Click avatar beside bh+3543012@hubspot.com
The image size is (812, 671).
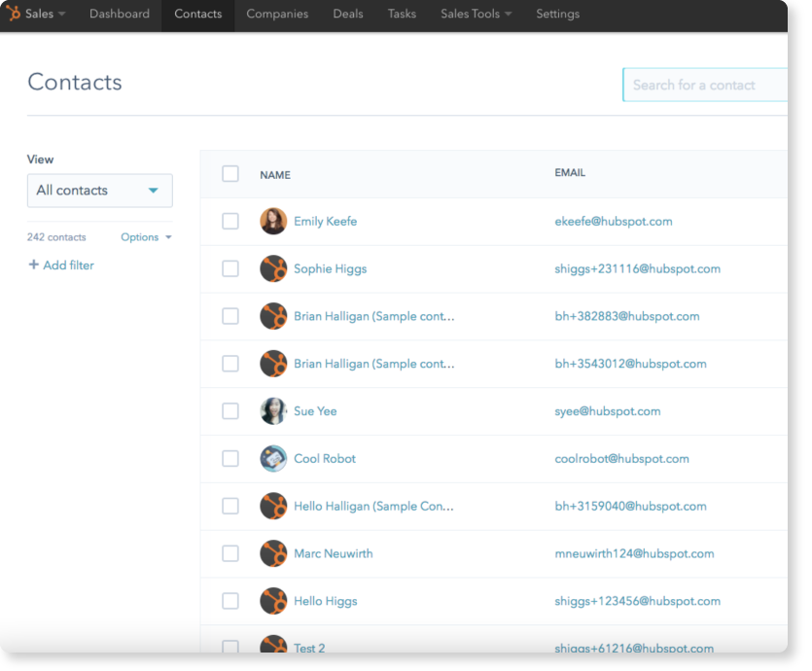pyautogui.click(x=273, y=364)
